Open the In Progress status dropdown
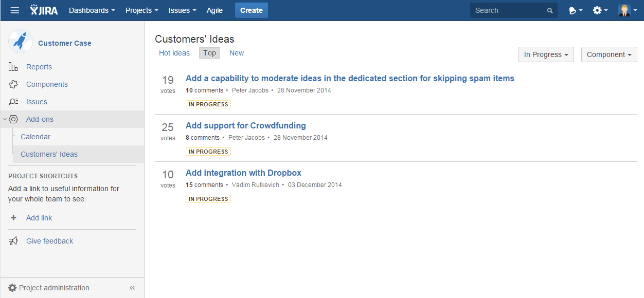This screenshot has width=644, height=298. [x=546, y=54]
